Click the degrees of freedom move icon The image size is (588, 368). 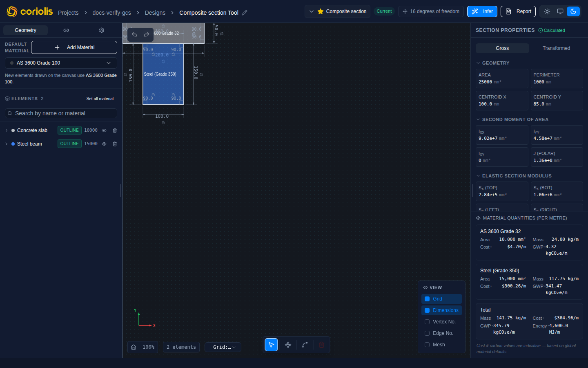tap(405, 11)
